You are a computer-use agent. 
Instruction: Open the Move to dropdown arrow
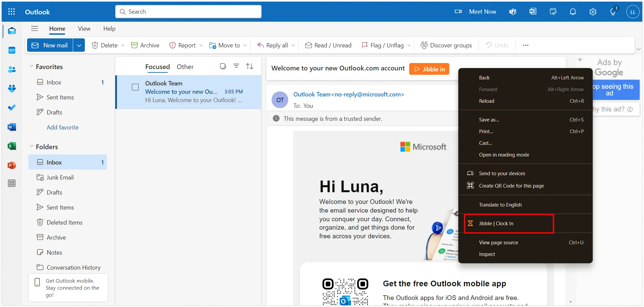pyautogui.click(x=245, y=45)
